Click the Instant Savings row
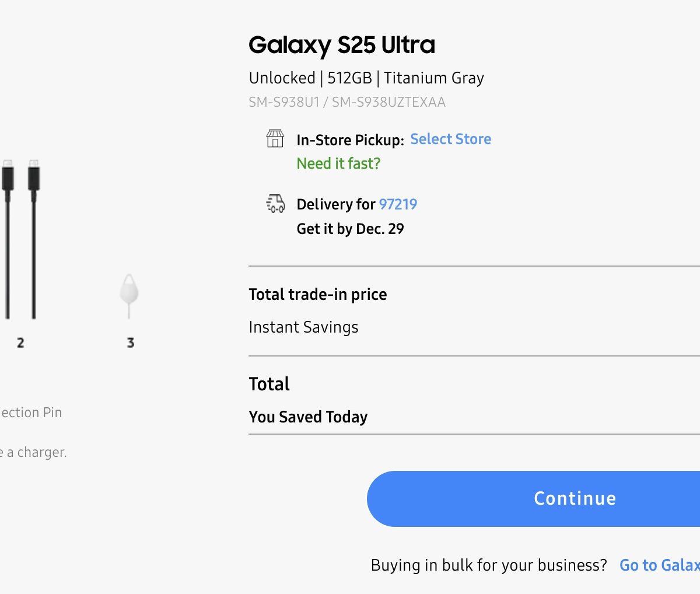700x594 pixels. 303,327
